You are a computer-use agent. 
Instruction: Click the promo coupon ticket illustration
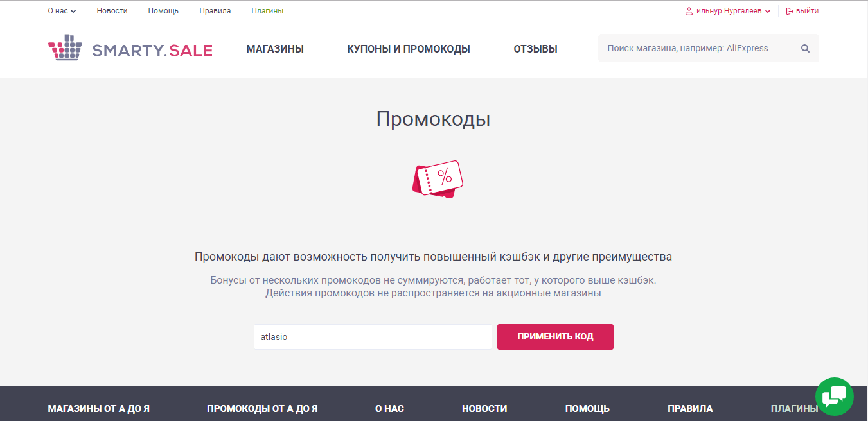coord(437,179)
